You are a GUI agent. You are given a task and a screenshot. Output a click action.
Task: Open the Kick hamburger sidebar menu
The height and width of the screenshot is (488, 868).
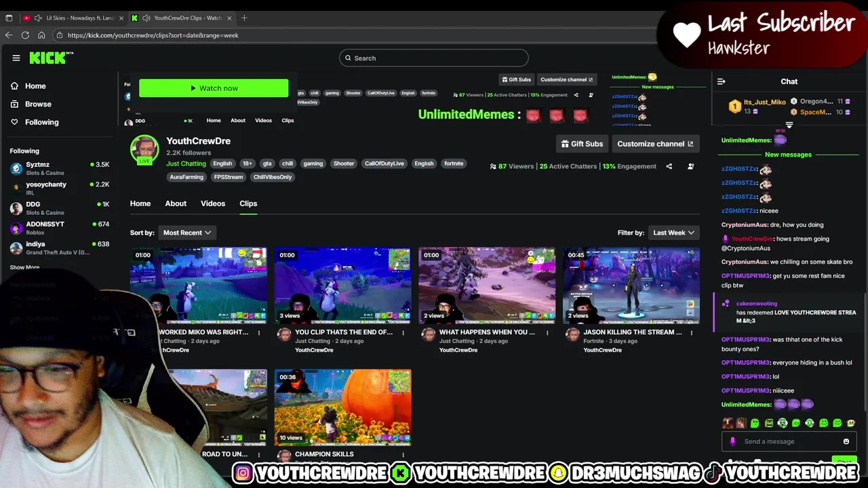pos(16,58)
